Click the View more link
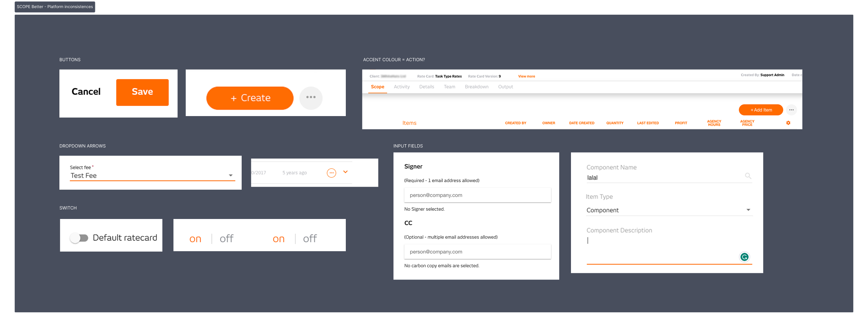Image resolution: width=868 pixels, height=327 pixels. (526, 77)
